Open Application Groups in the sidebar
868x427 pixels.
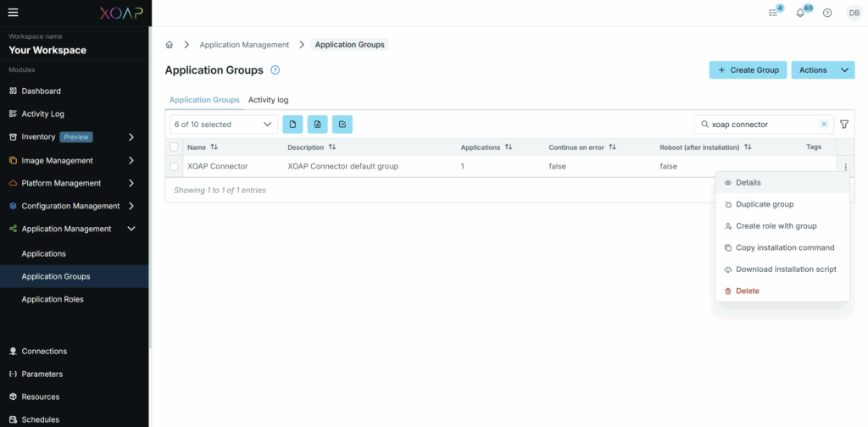click(x=75, y=276)
